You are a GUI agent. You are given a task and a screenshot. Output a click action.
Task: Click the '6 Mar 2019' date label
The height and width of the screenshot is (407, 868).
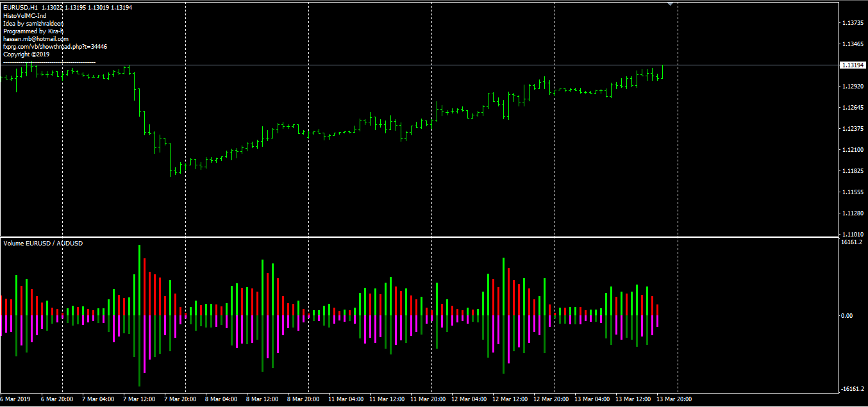(16, 399)
